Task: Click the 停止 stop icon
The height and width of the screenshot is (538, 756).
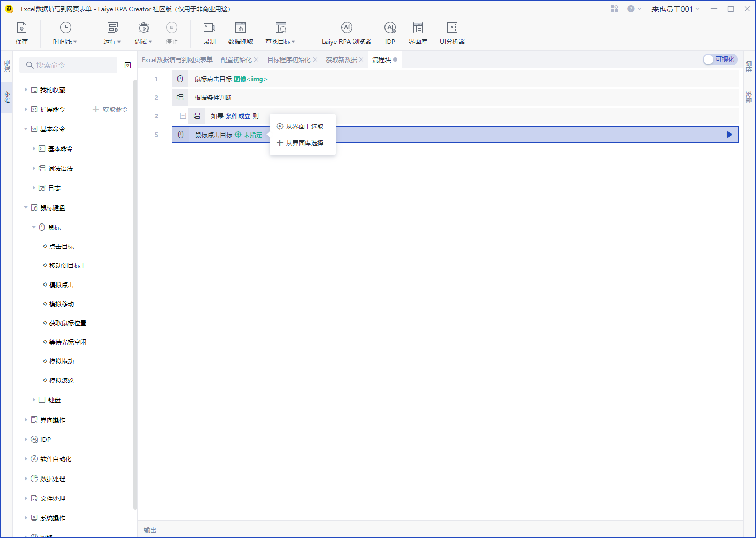Action: coord(172,28)
